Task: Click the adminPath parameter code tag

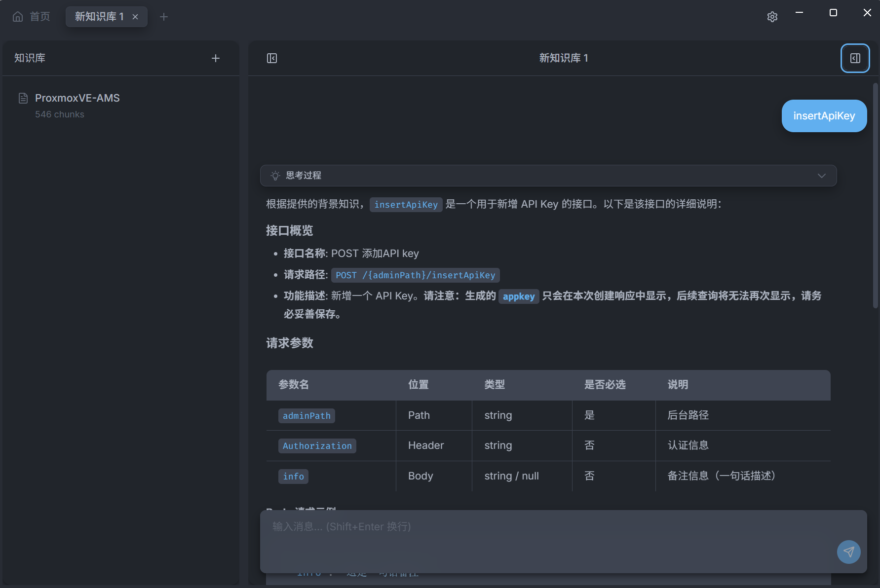Action: tap(306, 416)
